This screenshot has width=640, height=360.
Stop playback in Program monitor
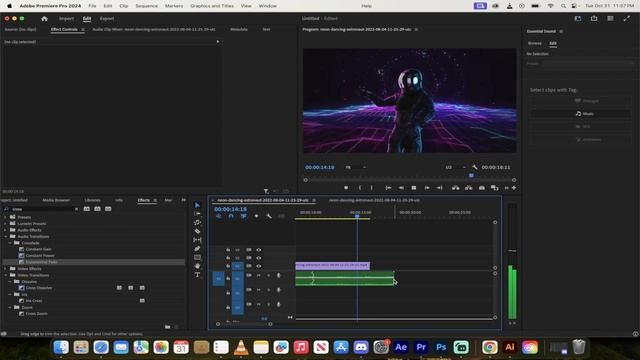(414, 188)
